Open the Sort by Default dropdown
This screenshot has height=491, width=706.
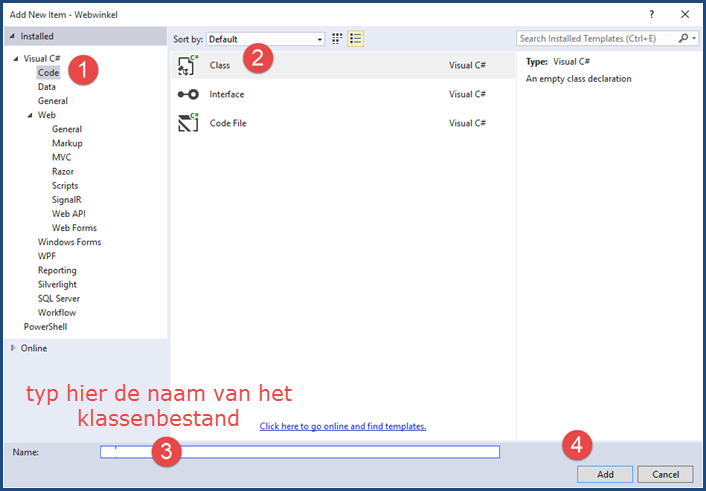pyautogui.click(x=266, y=39)
